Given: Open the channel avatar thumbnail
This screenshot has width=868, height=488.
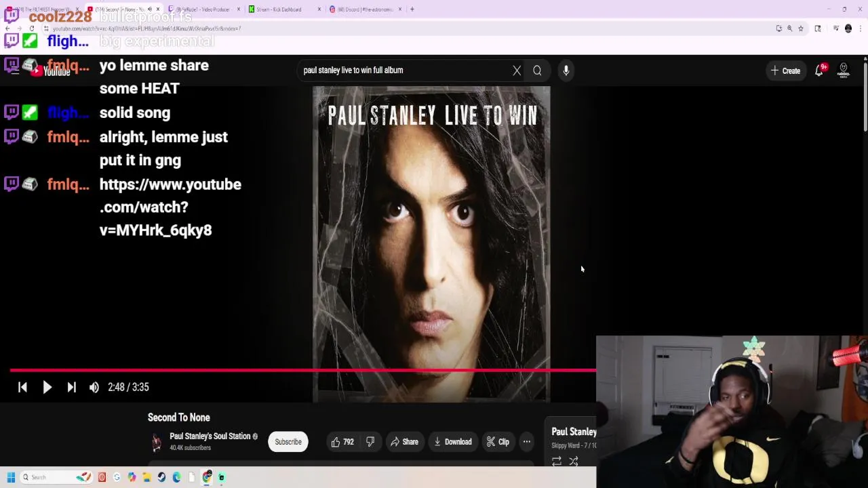Looking at the screenshot, I should (x=157, y=442).
